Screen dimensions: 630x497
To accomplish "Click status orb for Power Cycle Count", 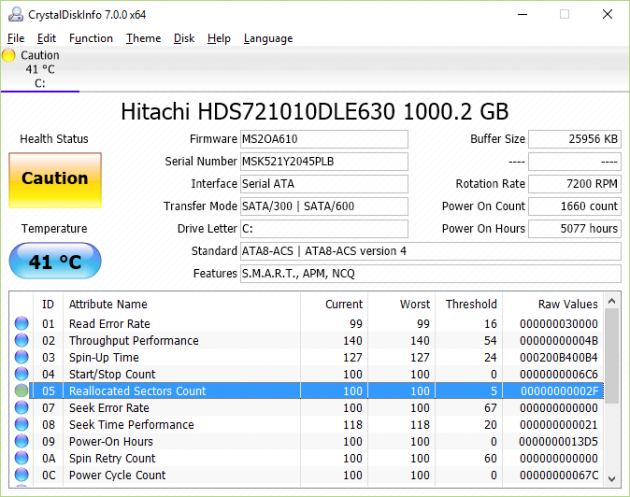I will [x=22, y=475].
